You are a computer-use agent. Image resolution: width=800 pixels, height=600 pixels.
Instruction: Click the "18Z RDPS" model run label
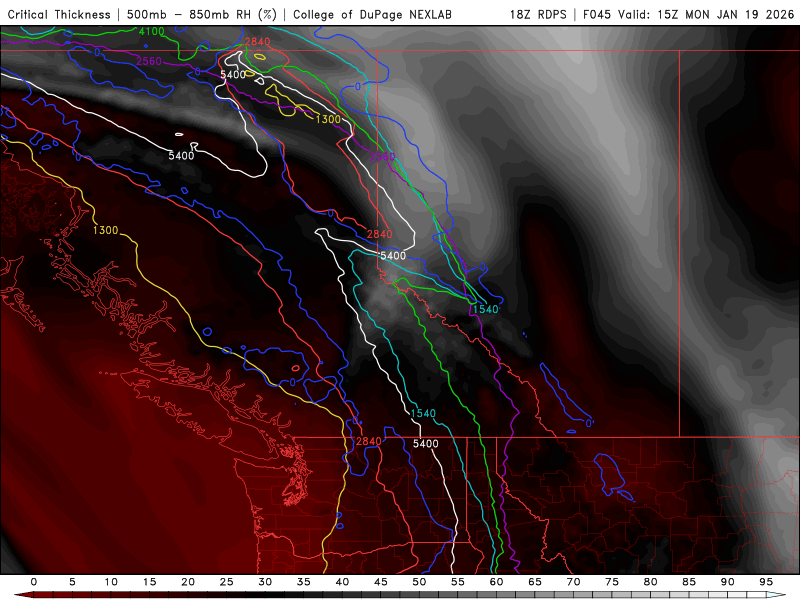click(538, 15)
